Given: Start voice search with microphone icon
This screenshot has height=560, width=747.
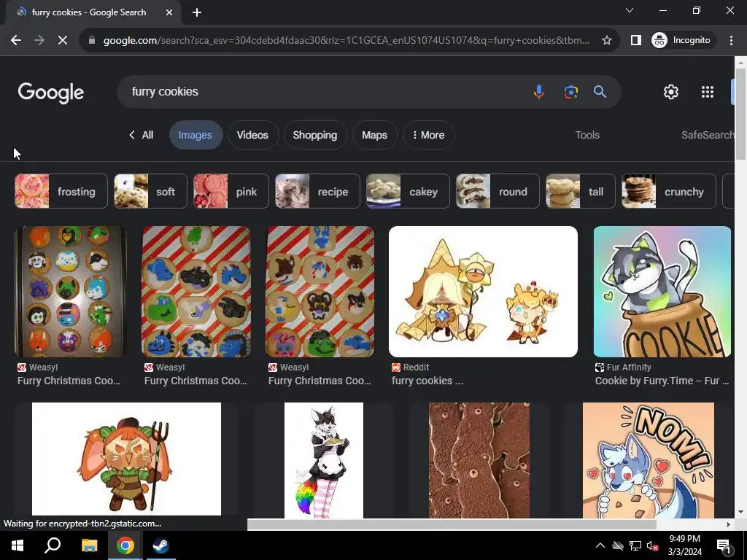Looking at the screenshot, I should tap(539, 91).
